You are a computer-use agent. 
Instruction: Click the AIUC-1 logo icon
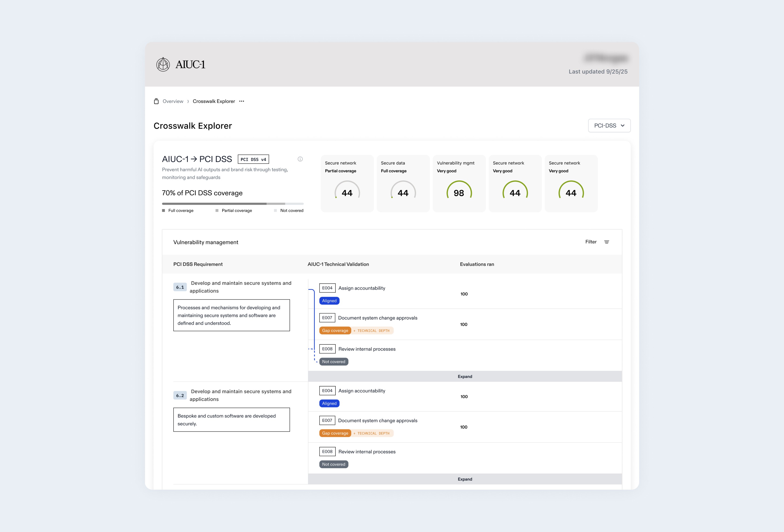coord(163,64)
